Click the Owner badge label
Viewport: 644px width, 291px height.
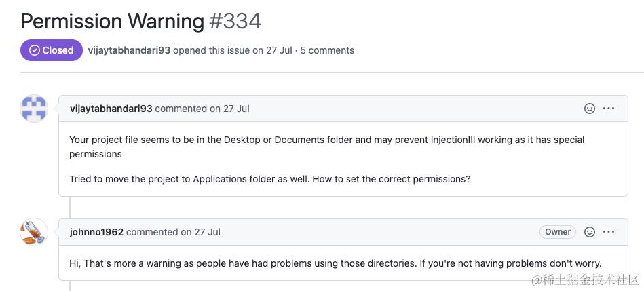558,232
